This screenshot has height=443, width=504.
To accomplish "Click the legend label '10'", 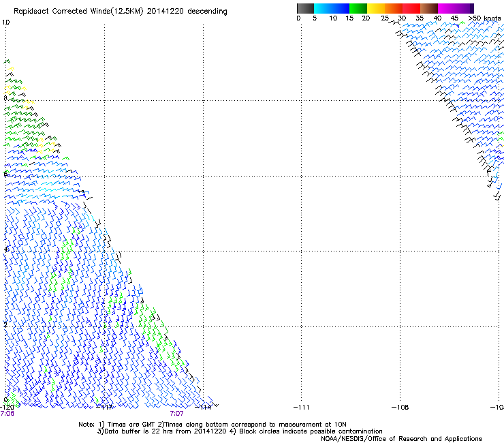I will [333, 18].
